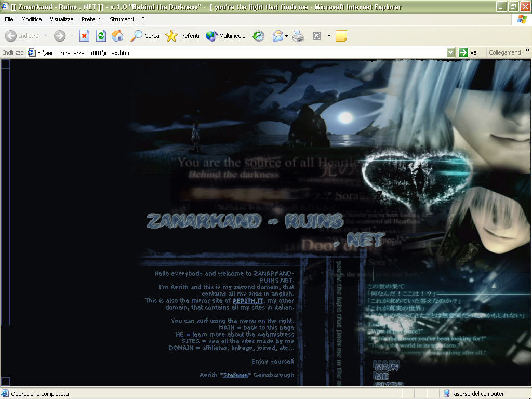Click the Indietro back arrow button

coord(22,36)
